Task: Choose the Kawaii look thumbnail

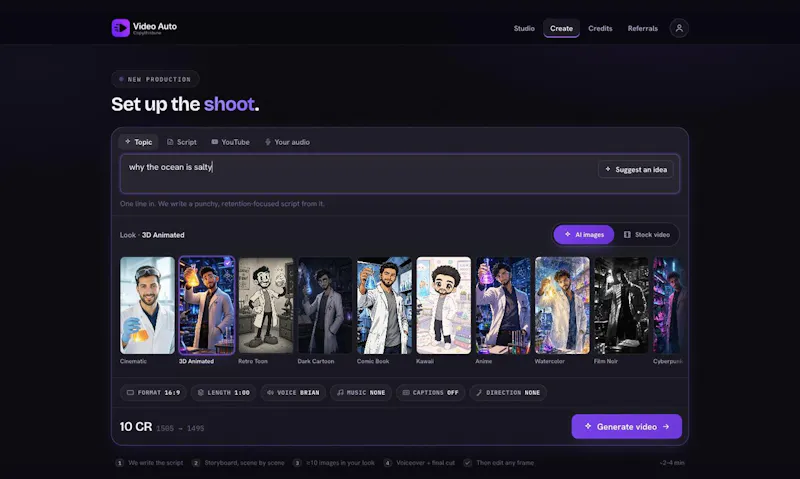Action: click(x=443, y=305)
